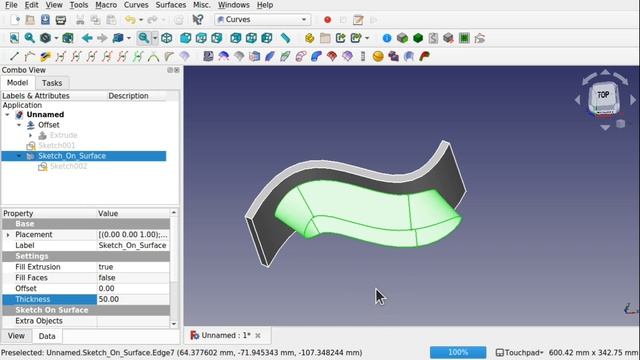
Task: Click the blue pipe sweep icon
Action: pyautogui.click(x=316, y=56)
